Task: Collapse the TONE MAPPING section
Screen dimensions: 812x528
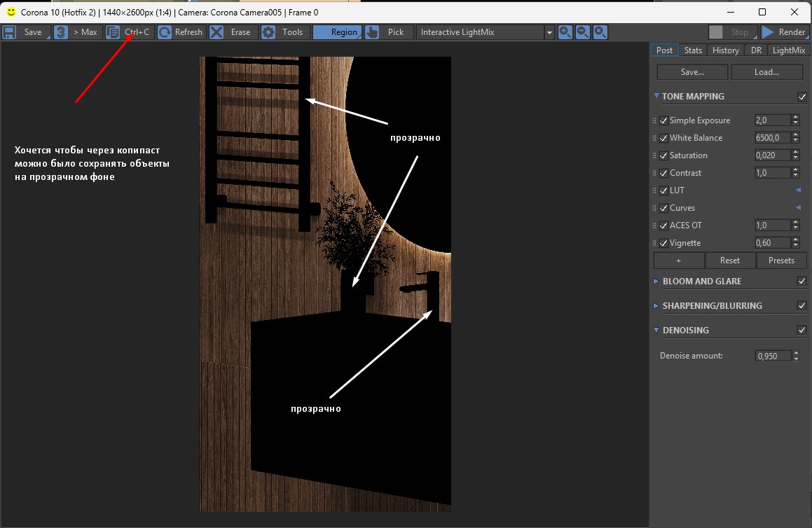Action: coord(656,96)
